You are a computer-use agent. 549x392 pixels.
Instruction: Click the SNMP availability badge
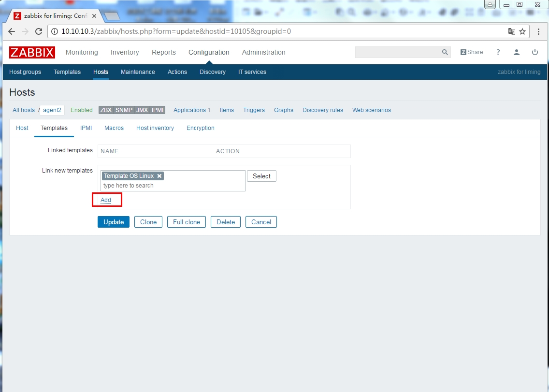pos(124,110)
